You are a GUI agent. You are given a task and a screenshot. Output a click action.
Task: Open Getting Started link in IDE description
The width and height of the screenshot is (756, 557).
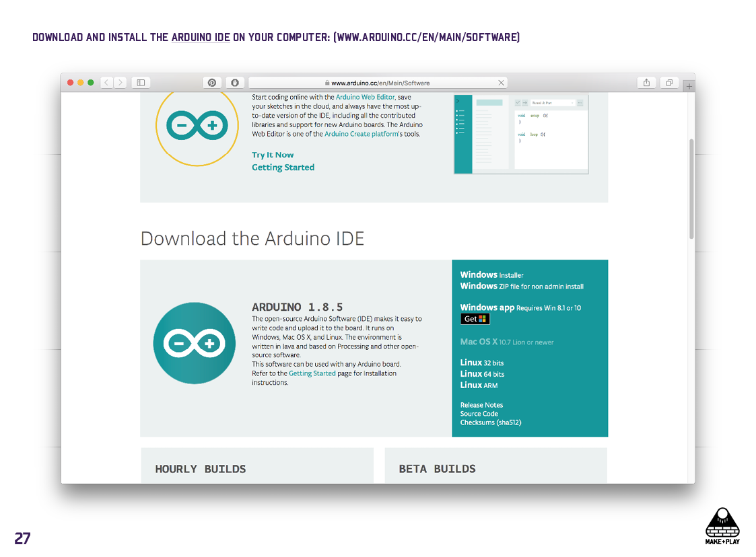312,373
